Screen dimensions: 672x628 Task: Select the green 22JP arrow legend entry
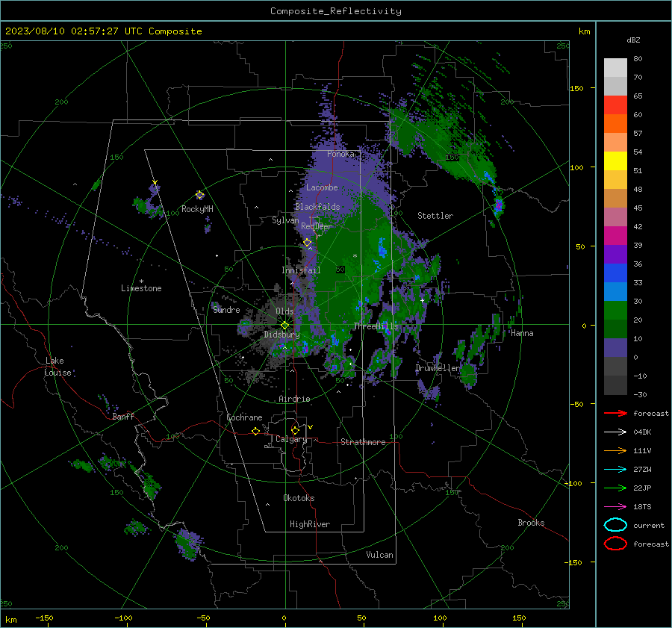tap(615, 488)
